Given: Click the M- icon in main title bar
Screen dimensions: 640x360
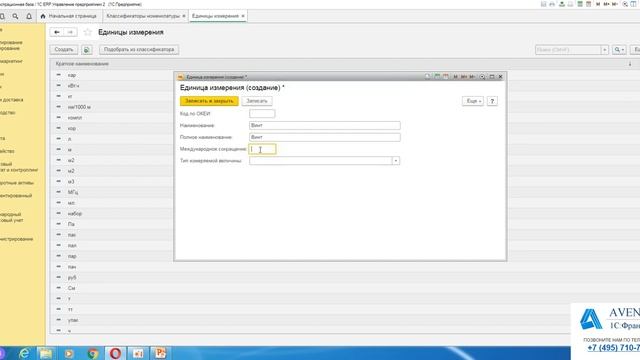Looking at the screenshot, I should coord(615,4).
